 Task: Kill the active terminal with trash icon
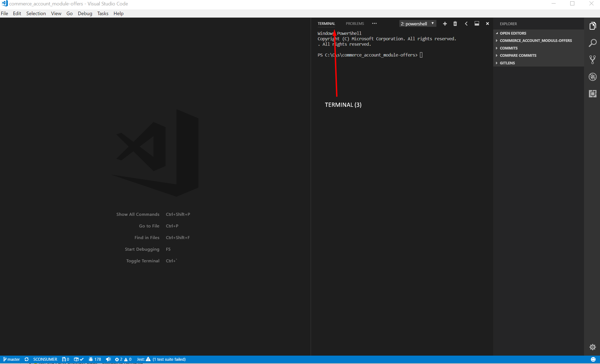pyautogui.click(x=455, y=24)
